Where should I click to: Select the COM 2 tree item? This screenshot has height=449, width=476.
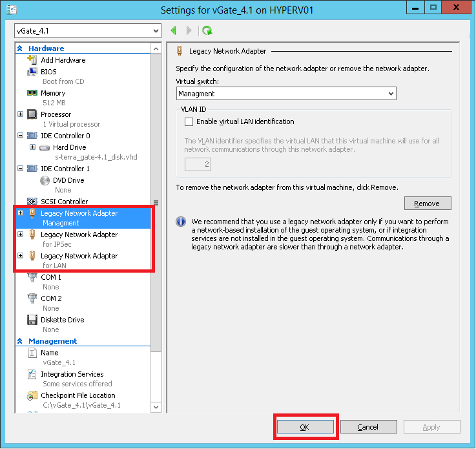51,298
